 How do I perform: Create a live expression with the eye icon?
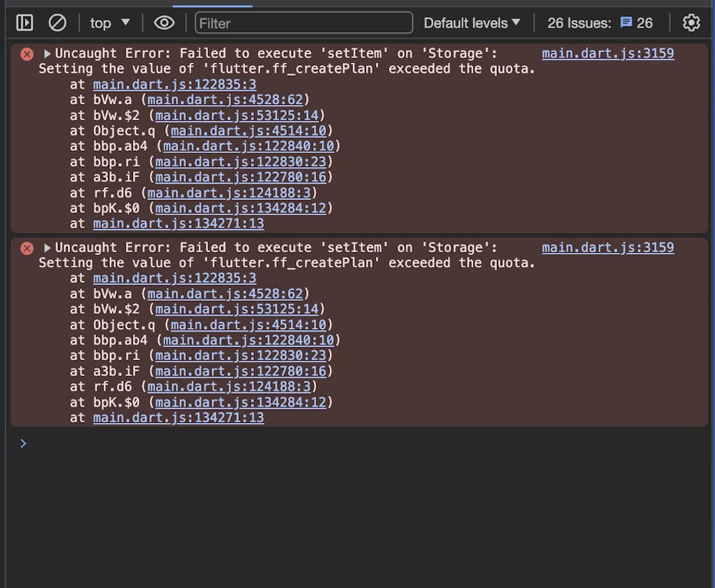point(164,22)
